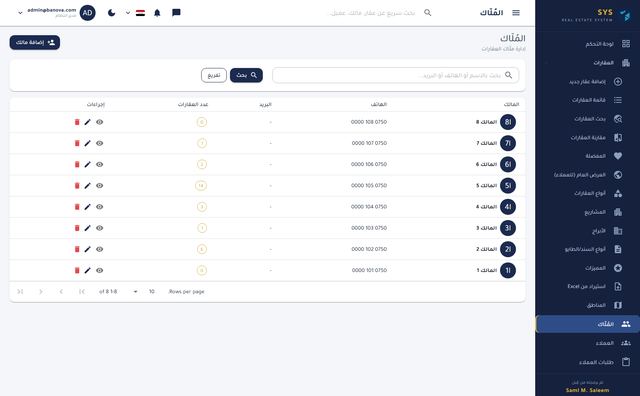The width and height of the screenshot is (640, 396).
Task: View details of owner 2 (eye icon)
Action: coord(100,249)
